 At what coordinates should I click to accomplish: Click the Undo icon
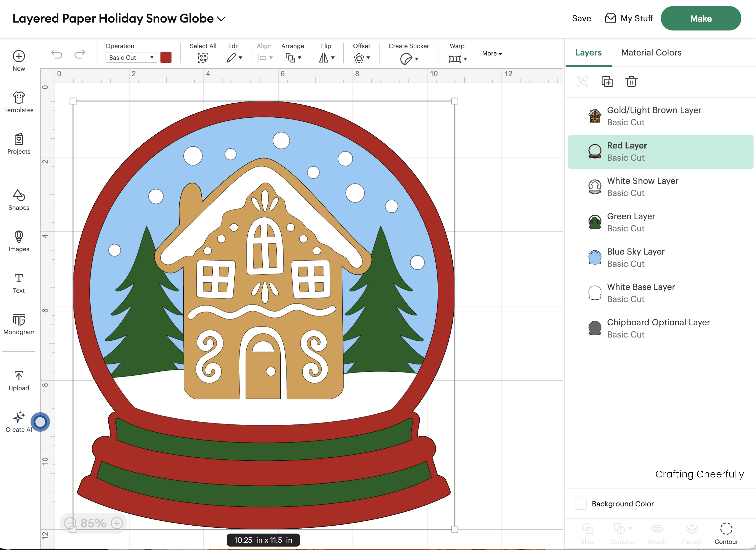(57, 55)
